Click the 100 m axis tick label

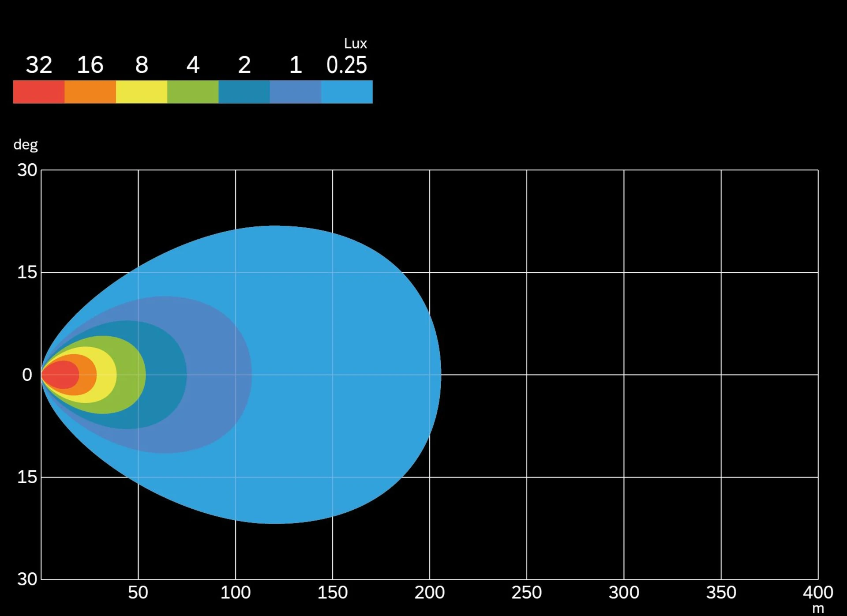click(235, 592)
